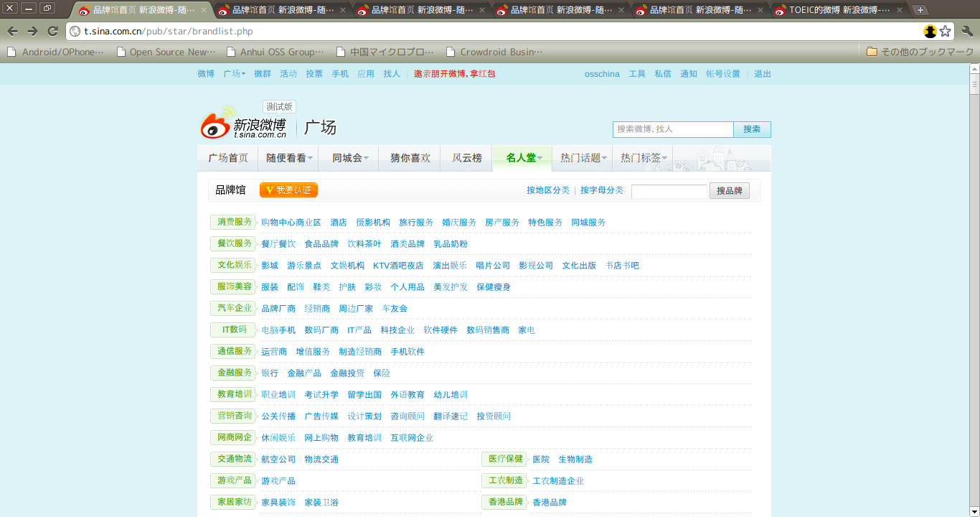
Task: Click the 搜品牌 button
Action: click(730, 191)
